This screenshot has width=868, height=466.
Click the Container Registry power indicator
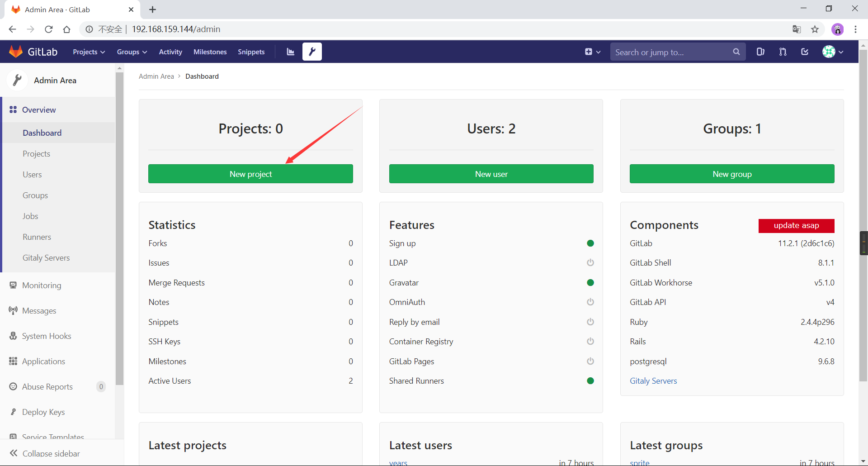pyautogui.click(x=590, y=341)
